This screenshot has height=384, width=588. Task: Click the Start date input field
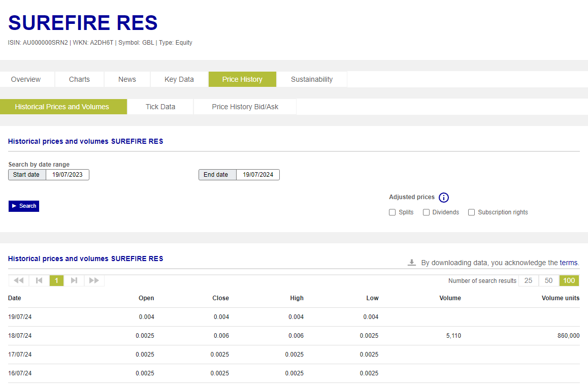(68, 175)
